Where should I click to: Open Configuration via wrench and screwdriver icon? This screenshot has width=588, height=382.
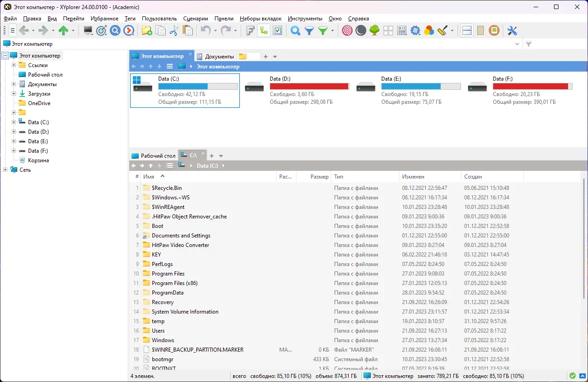click(x=512, y=30)
